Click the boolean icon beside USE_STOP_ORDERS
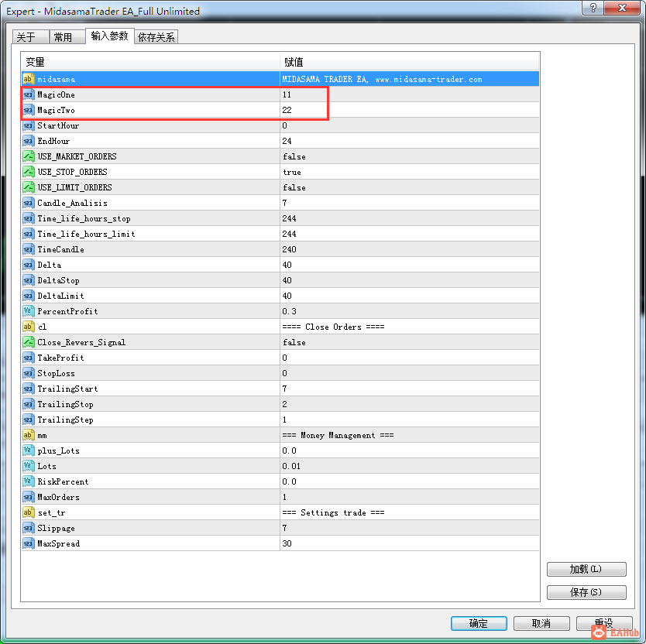This screenshot has width=646, height=644. coord(28,172)
